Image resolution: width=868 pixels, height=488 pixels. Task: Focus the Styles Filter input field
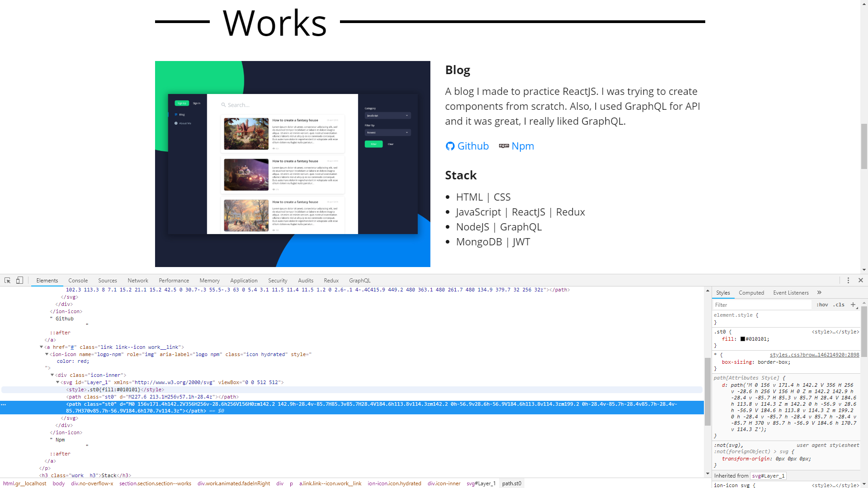tap(762, 305)
